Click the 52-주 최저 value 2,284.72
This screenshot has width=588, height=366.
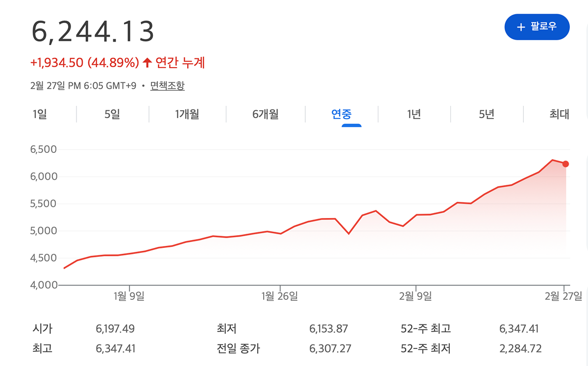pos(520,349)
